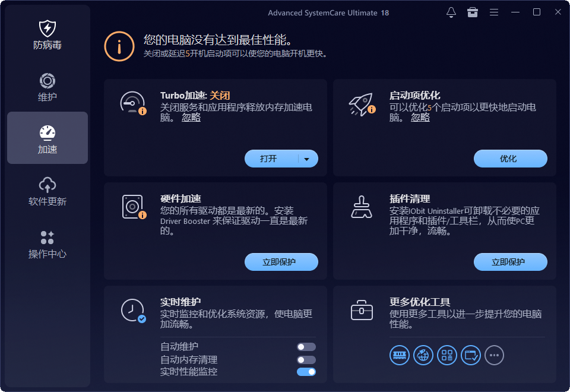The height and width of the screenshot is (392, 570).
Task: Open the window-check optimization tool icon
Action: (x=470, y=355)
